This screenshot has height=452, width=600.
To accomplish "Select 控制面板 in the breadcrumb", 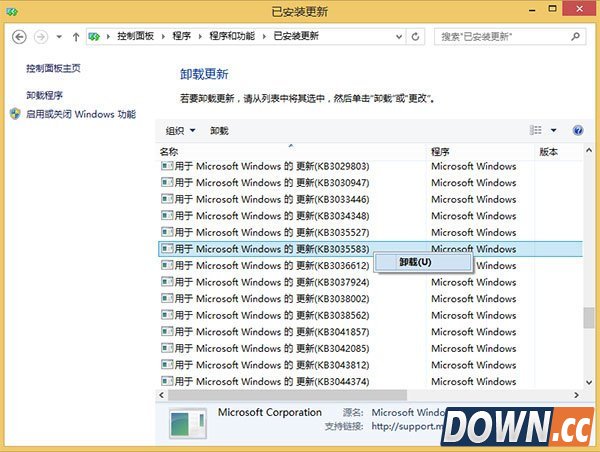I will (135, 36).
